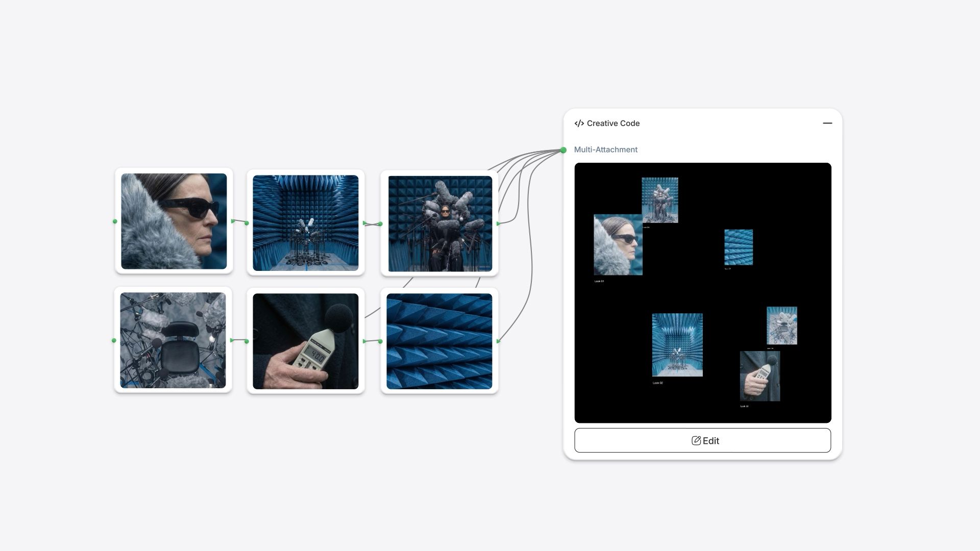Screen dimensions: 980x551
Task: Click output port of anechoic chamber room node
Action: [365, 223]
